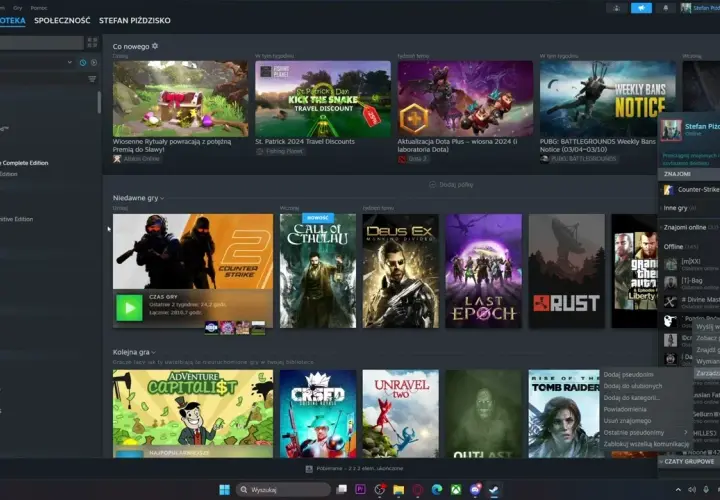The image size is (720, 500).
Task: Open the STEFAN PIŻDZISKO profile tab
Action: tap(135, 20)
